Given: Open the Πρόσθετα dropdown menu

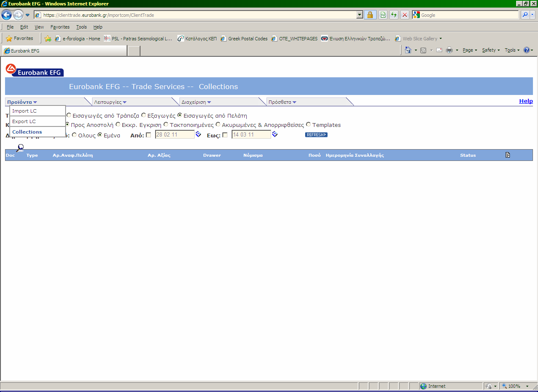Looking at the screenshot, I should (282, 102).
